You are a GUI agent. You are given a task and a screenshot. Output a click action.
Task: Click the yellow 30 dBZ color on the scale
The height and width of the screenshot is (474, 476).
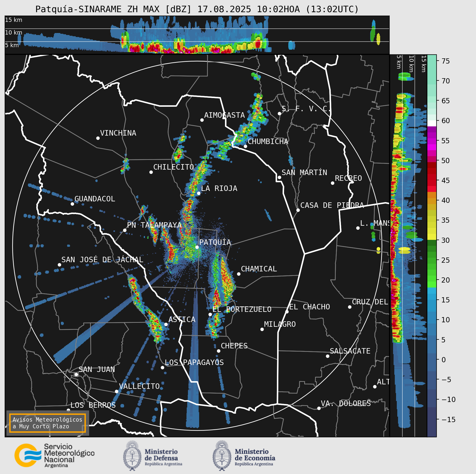point(432,237)
